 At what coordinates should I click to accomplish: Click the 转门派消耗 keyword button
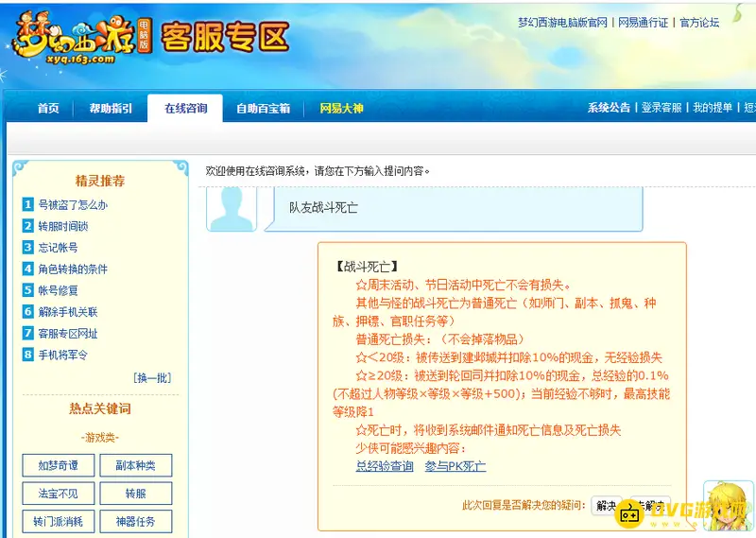59,522
